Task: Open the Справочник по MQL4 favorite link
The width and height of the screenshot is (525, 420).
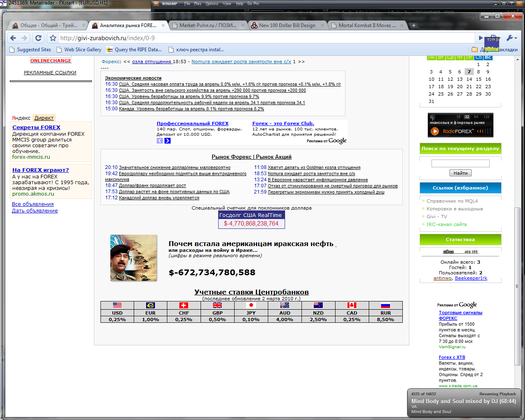Action: pyautogui.click(x=452, y=201)
